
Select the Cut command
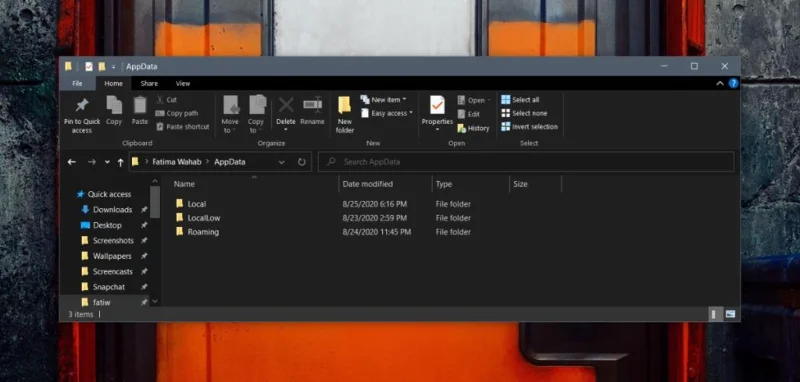(x=166, y=100)
